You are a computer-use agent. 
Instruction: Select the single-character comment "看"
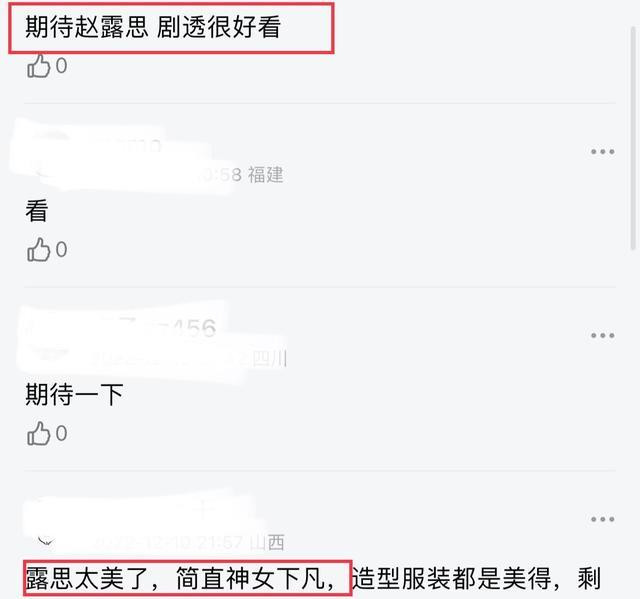37,211
